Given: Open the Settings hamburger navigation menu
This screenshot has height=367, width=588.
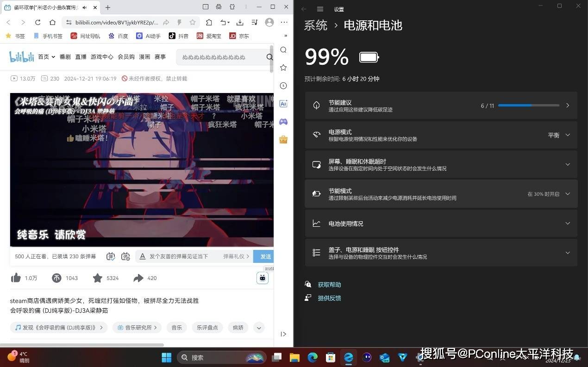Looking at the screenshot, I should 320,9.
